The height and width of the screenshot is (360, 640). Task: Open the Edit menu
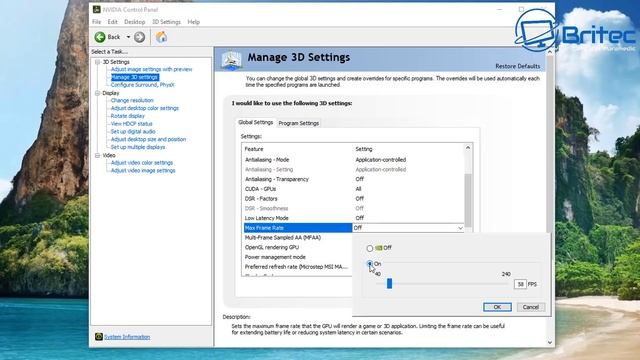(113, 22)
